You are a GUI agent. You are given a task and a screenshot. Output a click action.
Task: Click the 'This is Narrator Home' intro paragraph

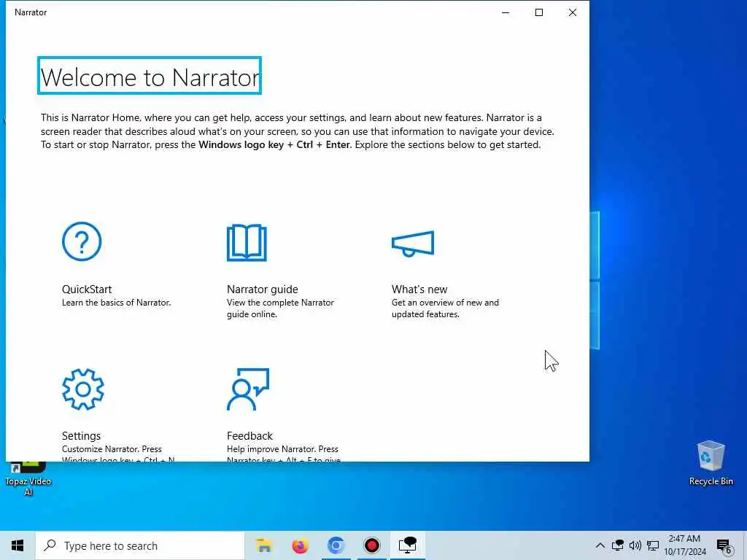tap(298, 131)
